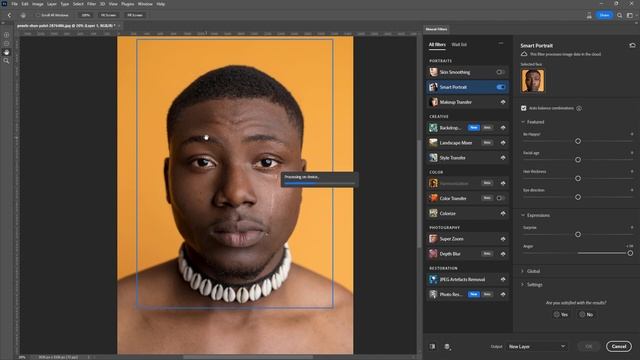The width and height of the screenshot is (640, 360).
Task: Click the selected face thumbnail
Action: pos(533,80)
